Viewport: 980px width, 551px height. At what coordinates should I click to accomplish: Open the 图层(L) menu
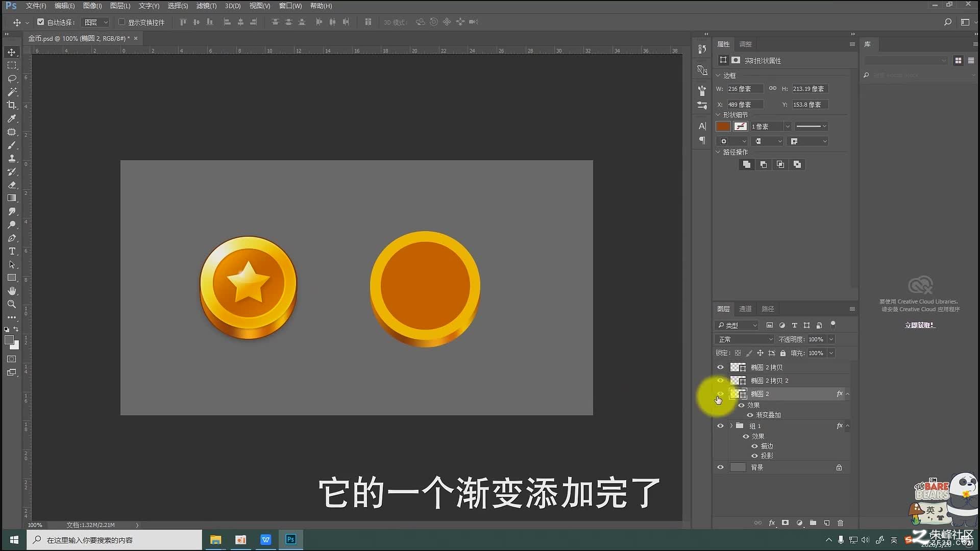(x=120, y=6)
